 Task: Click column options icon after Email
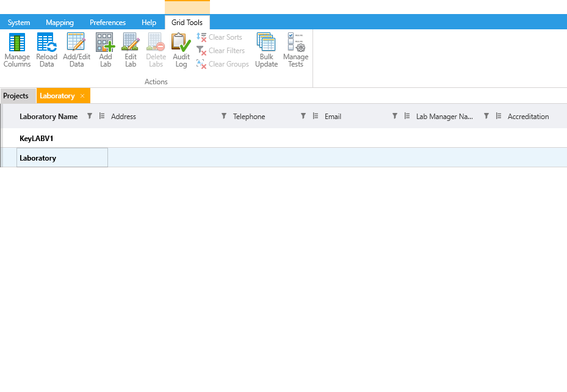[407, 116]
